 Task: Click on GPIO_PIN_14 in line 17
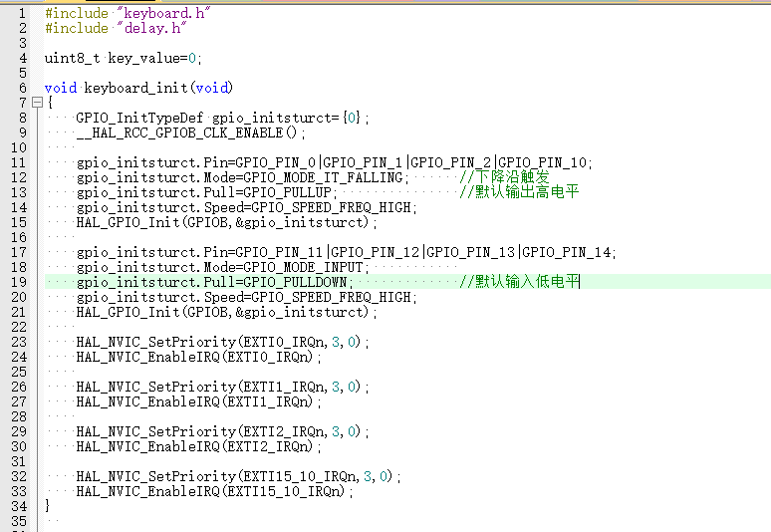[567, 252]
